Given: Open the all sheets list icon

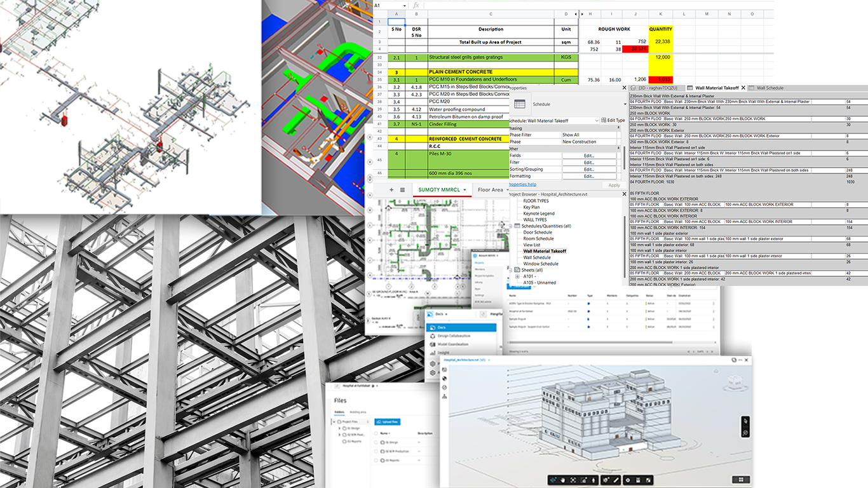Looking at the screenshot, I should [402, 189].
